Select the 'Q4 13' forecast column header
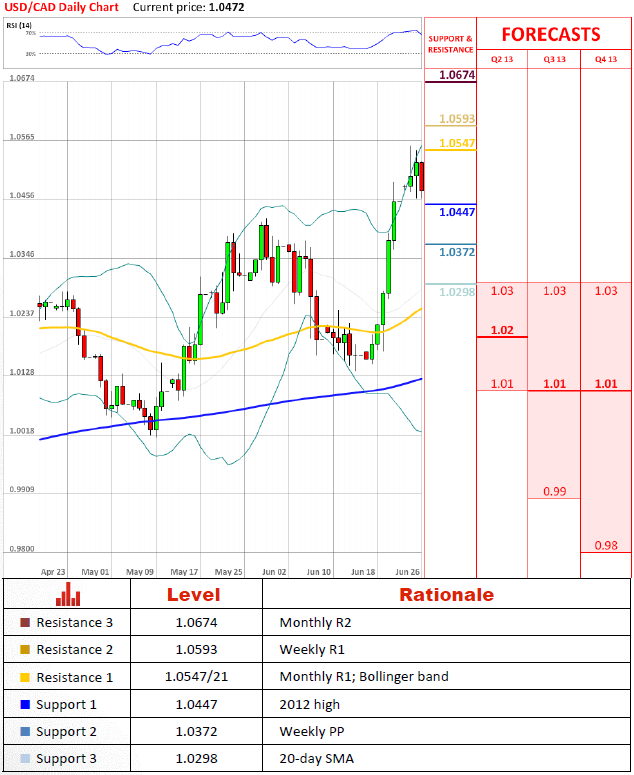Image resolution: width=634 pixels, height=775 pixels. [606, 59]
